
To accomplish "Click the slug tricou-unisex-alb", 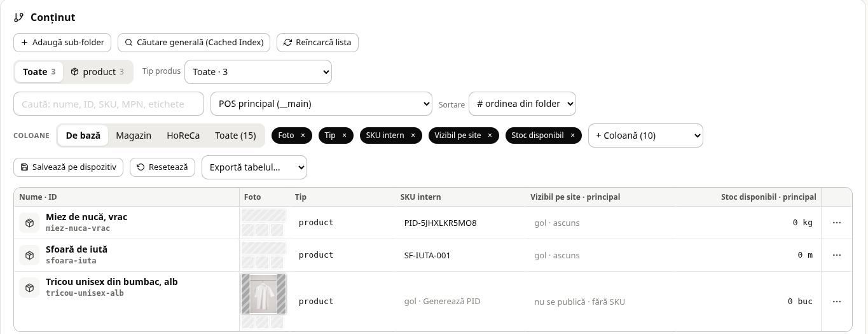I will point(85,293).
